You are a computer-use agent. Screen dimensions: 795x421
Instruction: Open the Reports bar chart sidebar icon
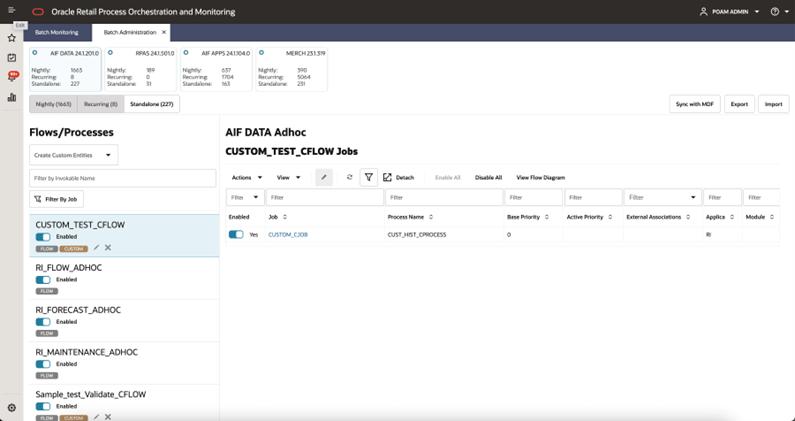(x=12, y=97)
